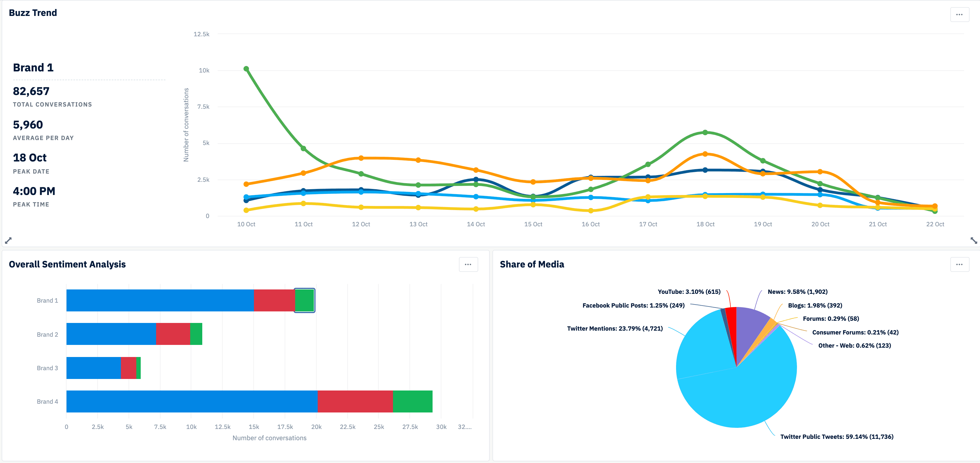Select the Overall Sentiment Analysis panel title
This screenshot has width=980, height=463.
pos(67,264)
